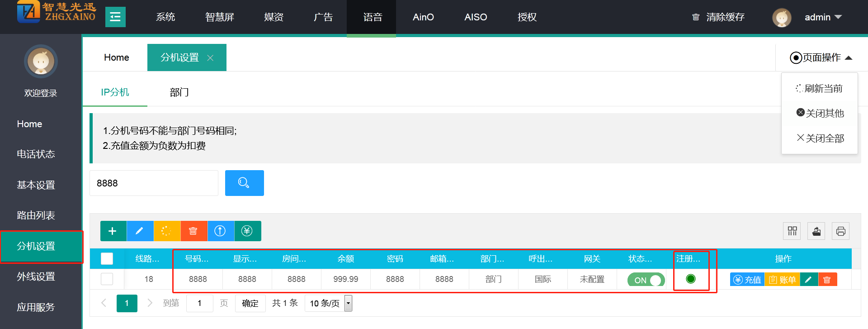Click the 账单 button in the row
Viewport: 868px width, 329px height.
pos(783,280)
